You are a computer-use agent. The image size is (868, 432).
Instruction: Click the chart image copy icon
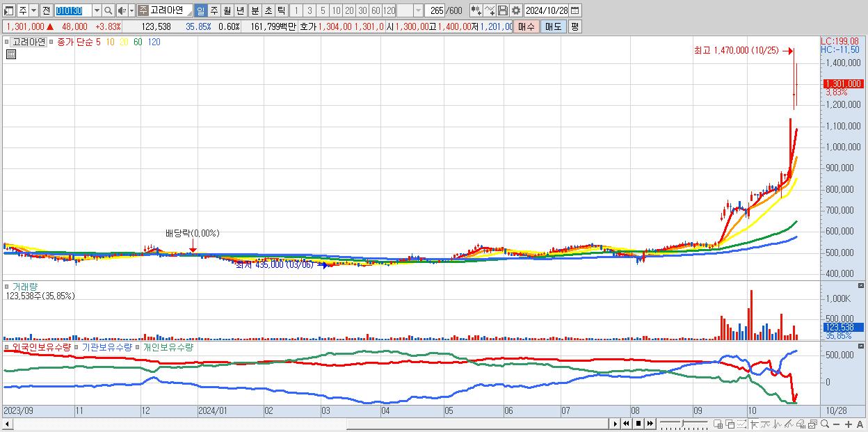click(x=812, y=424)
